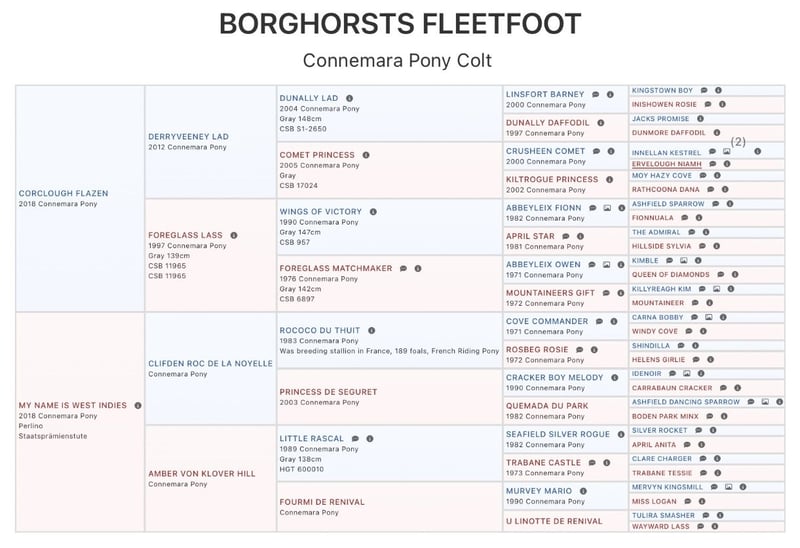Screen dimensions: 800x548
Task: Open info icon for My Name Is West Indies
Action: click(138, 405)
